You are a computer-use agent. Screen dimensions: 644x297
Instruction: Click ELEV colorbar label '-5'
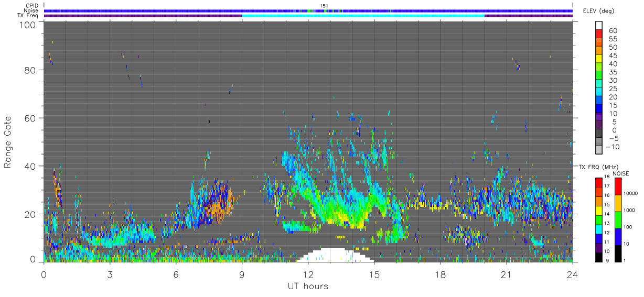[613, 138]
